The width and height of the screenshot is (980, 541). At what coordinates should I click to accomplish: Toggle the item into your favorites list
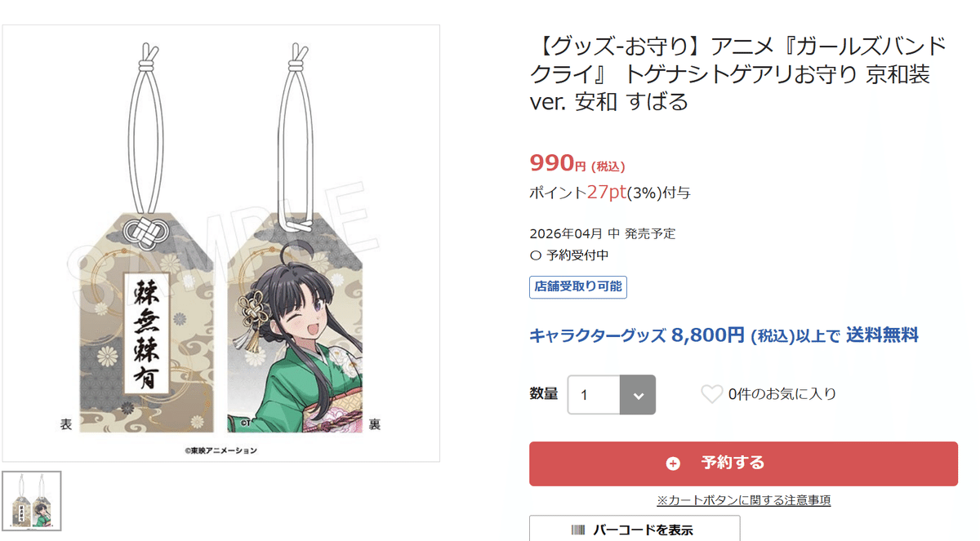(x=711, y=393)
